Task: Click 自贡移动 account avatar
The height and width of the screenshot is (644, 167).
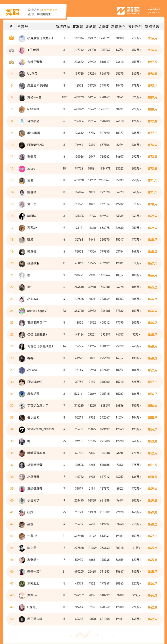Action: pos(22,121)
